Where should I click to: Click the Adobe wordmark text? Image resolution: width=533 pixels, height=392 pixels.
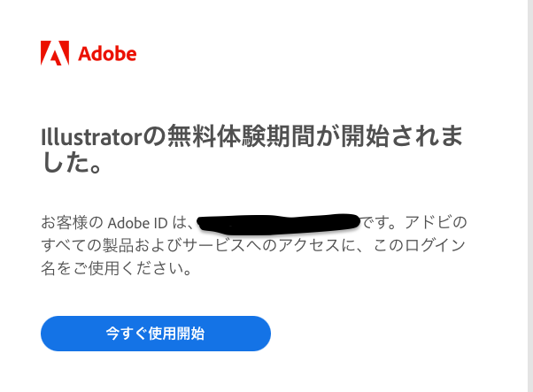107,54
